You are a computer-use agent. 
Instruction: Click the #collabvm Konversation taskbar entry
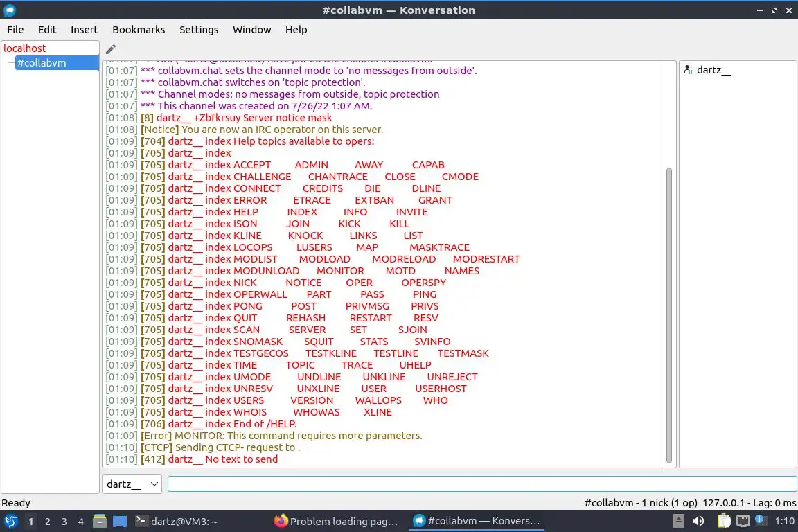[x=476, y=522]
